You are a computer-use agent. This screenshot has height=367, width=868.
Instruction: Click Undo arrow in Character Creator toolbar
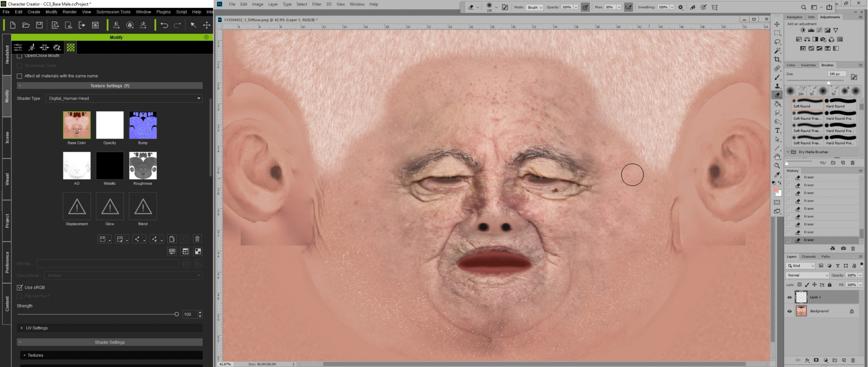164,25
